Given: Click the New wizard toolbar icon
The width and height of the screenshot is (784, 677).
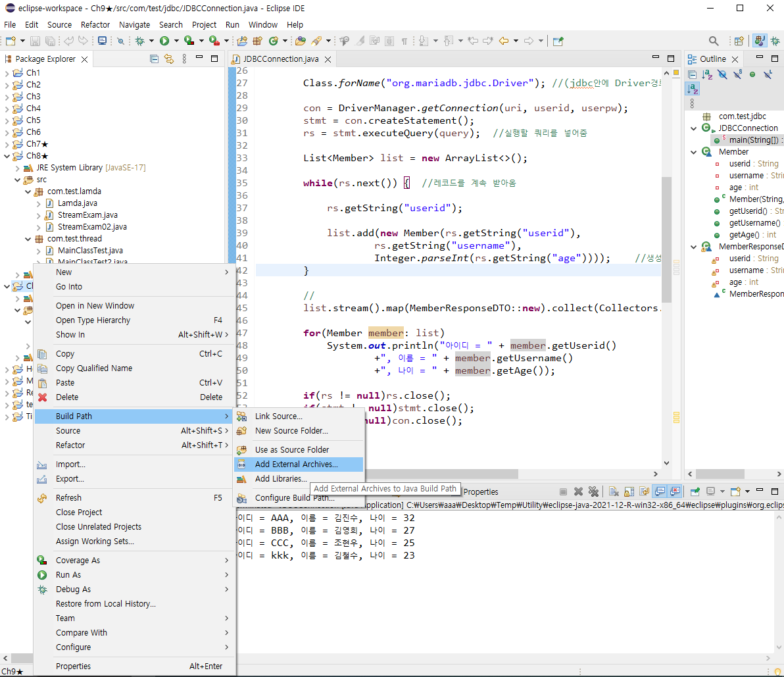Looking at the screenshot, I should click(11, 41).
